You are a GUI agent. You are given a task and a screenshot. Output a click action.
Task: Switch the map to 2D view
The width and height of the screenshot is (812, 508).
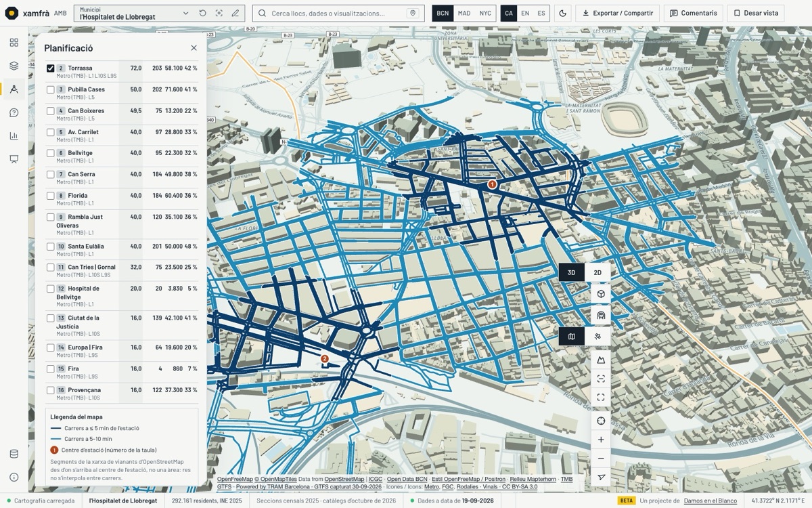click(597, 272)
